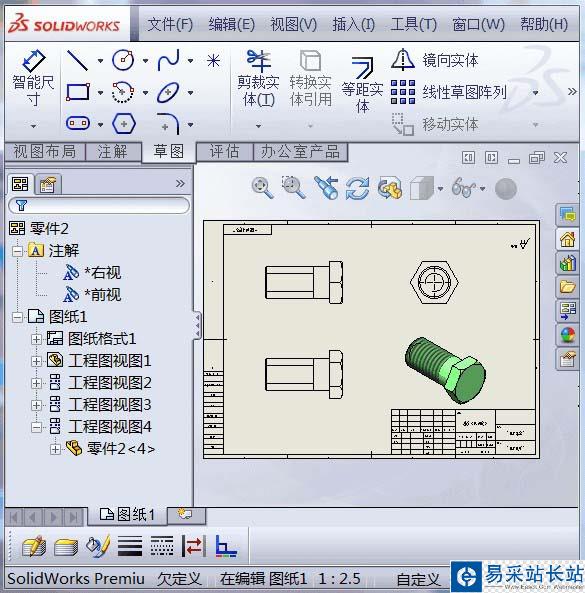Expand the 工程图视图3 node
The image size is (585, 593).
36,405
